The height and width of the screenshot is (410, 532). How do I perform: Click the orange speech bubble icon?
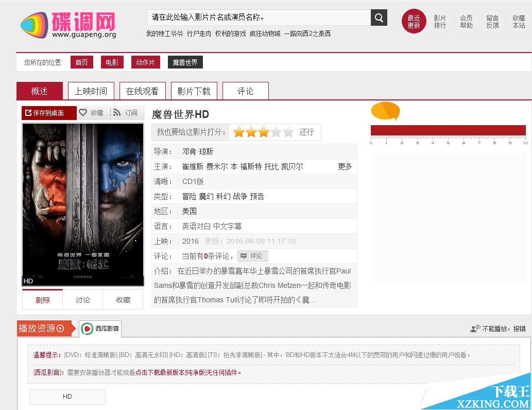[385, 111]
